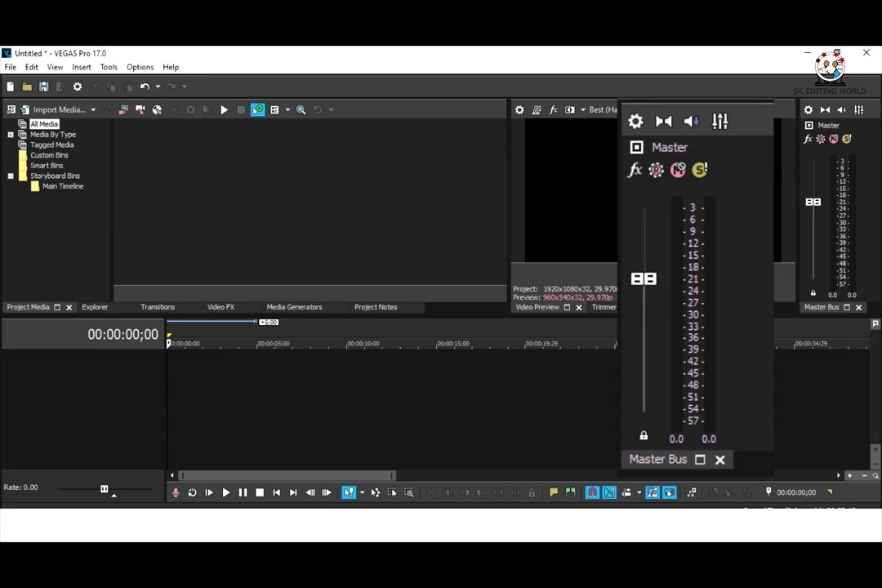
Task: Open Mixing Console icon in docked Master Bus
Action: [x=859, y=109]
